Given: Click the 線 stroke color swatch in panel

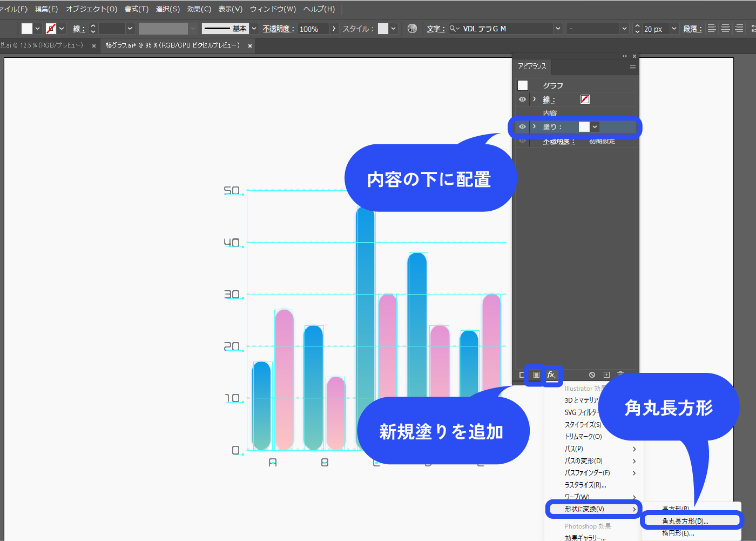Looking at the screenshot, I should [585, 99].
